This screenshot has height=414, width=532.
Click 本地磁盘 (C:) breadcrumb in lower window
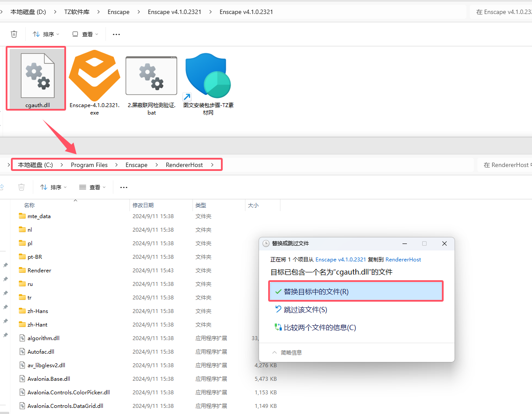tap(35, 165)
